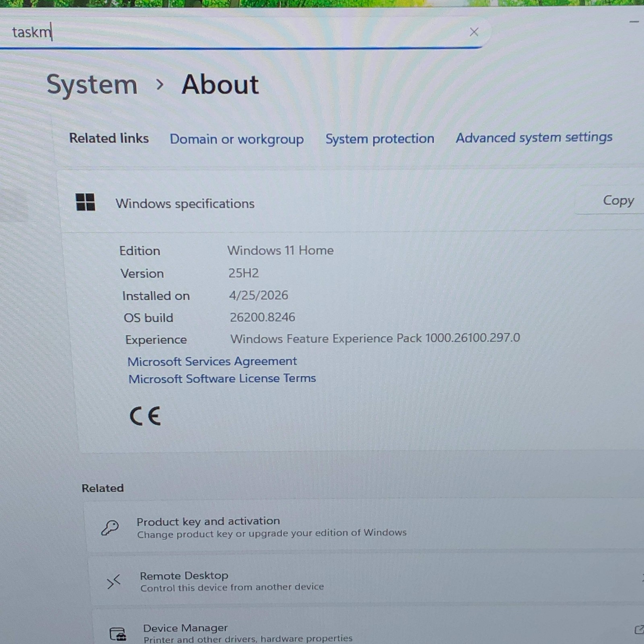Screen dimensions: 644x644
Task: Click the CE certification mark
Action: [145, 416]
